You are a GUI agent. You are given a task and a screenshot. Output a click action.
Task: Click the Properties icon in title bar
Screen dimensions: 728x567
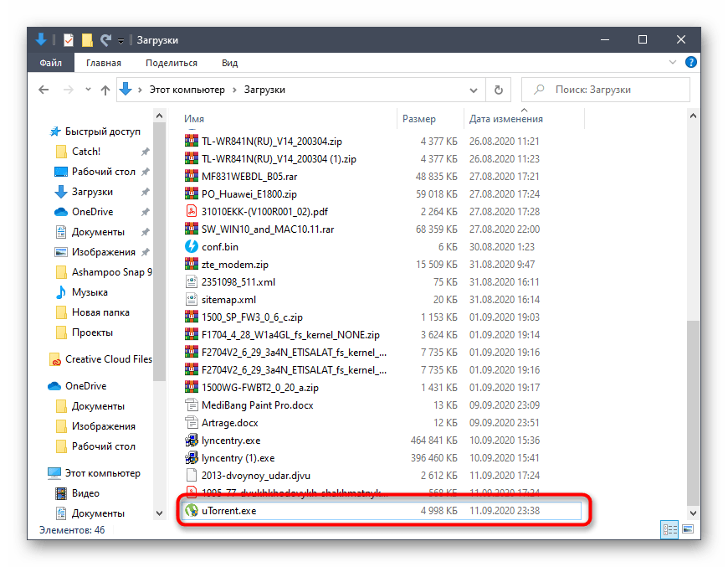click(69, 40)
